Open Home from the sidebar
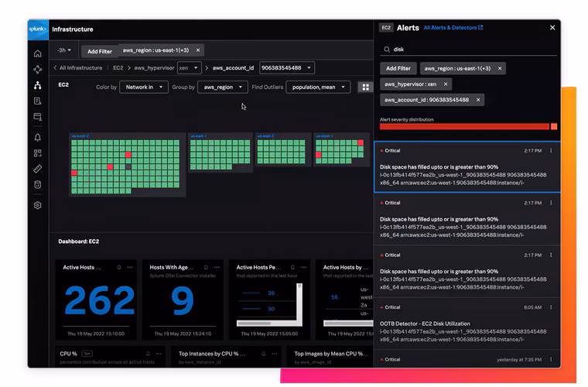588x387 pixels. tap(38, 53)
